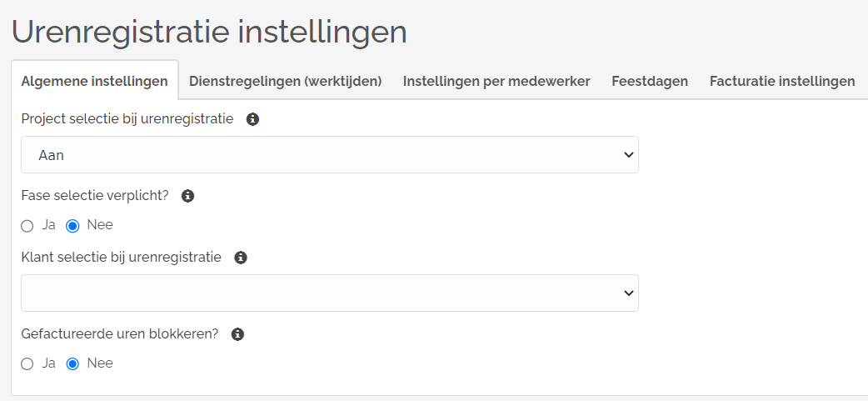Show info for Klant selectie bij urenregistratie
Viewport: 868px width, 401px height.
coord(241,258)
